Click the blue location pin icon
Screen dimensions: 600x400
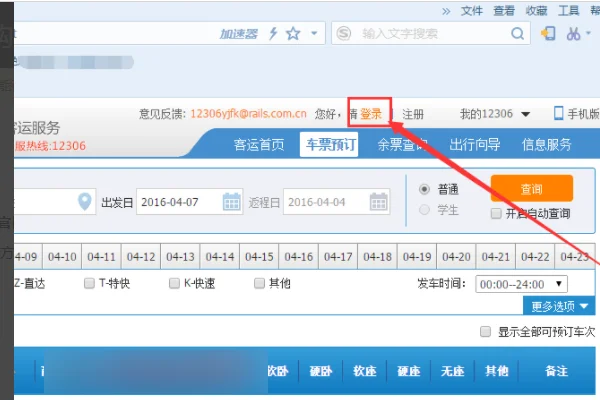[x=85, y=201]
